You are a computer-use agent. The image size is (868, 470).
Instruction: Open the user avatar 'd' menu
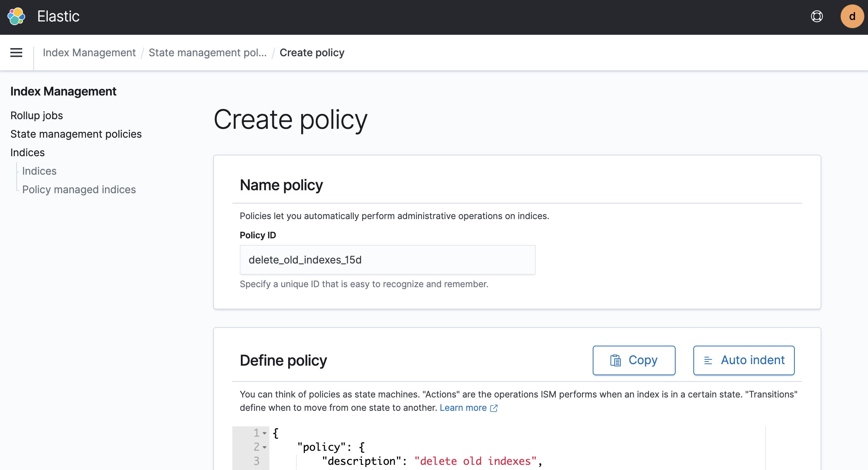point(852,16)
